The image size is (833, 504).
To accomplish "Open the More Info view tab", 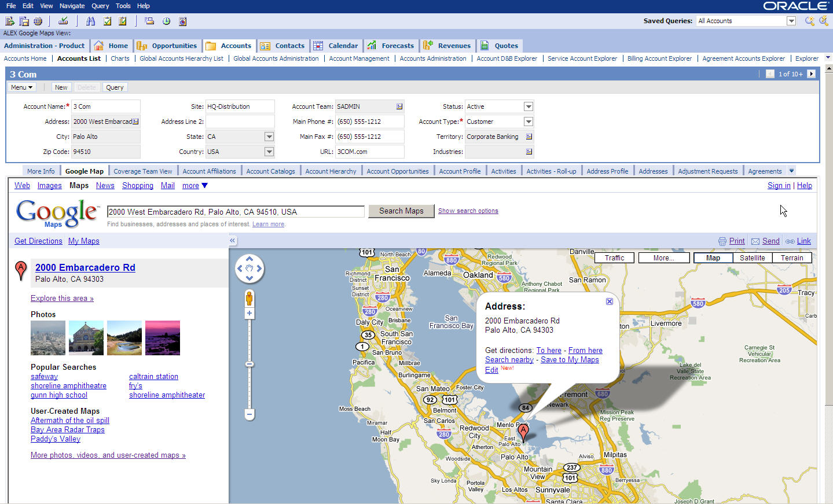I will tap(41, 171).
